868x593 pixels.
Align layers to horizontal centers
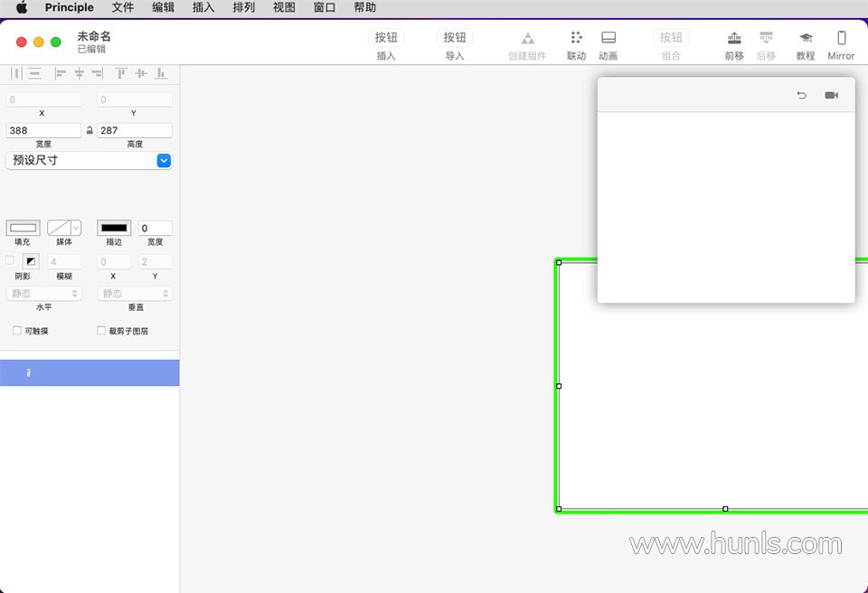[80, 73]
